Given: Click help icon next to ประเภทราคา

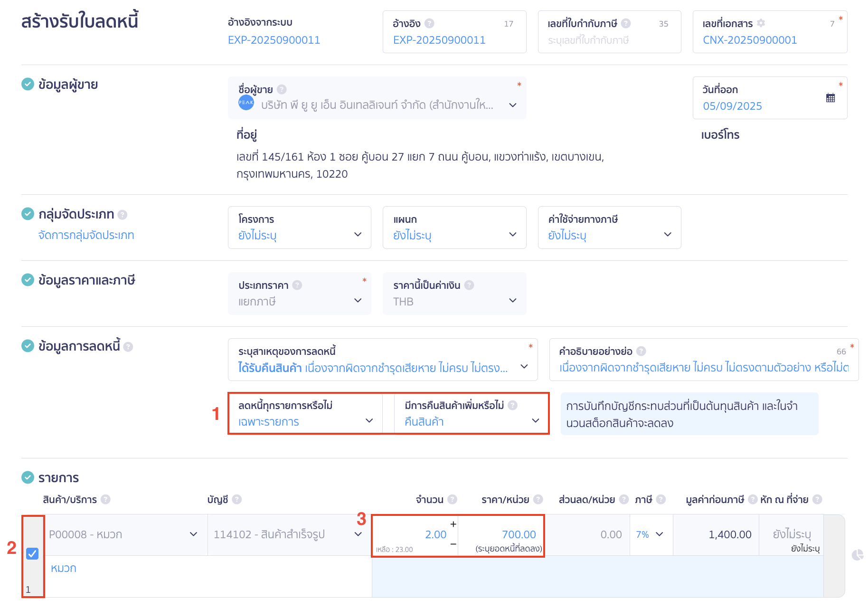Looking at the screenshot, I should click(297, 285).
